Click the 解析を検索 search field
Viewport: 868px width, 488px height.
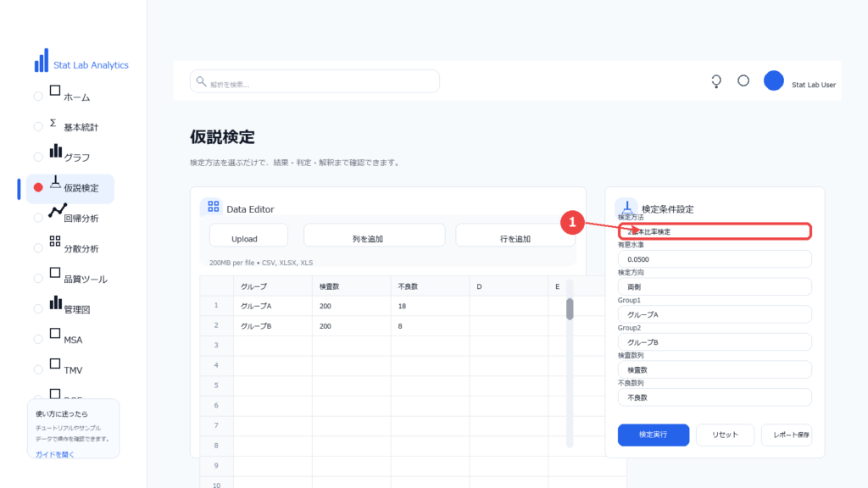(x=315, y=81)
